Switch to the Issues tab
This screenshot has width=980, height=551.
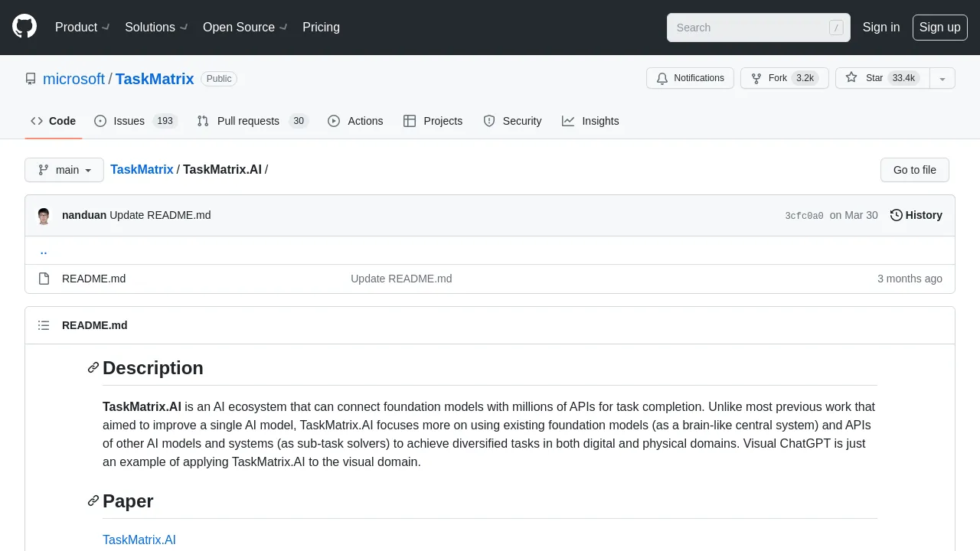(x=136, y=121)
